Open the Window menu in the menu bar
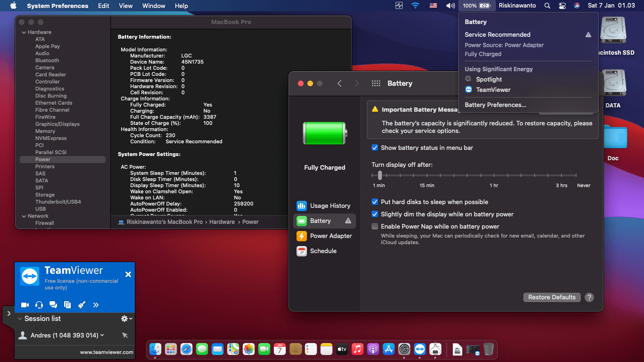This screenshot has height=362, width=644. coord(154,6)
